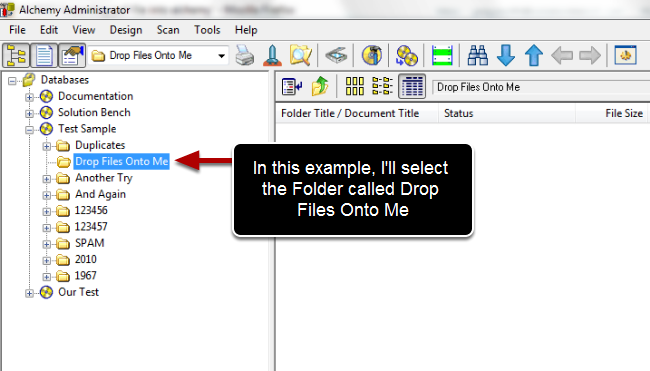Select the Solution Bench database

[x=94, y=112]
